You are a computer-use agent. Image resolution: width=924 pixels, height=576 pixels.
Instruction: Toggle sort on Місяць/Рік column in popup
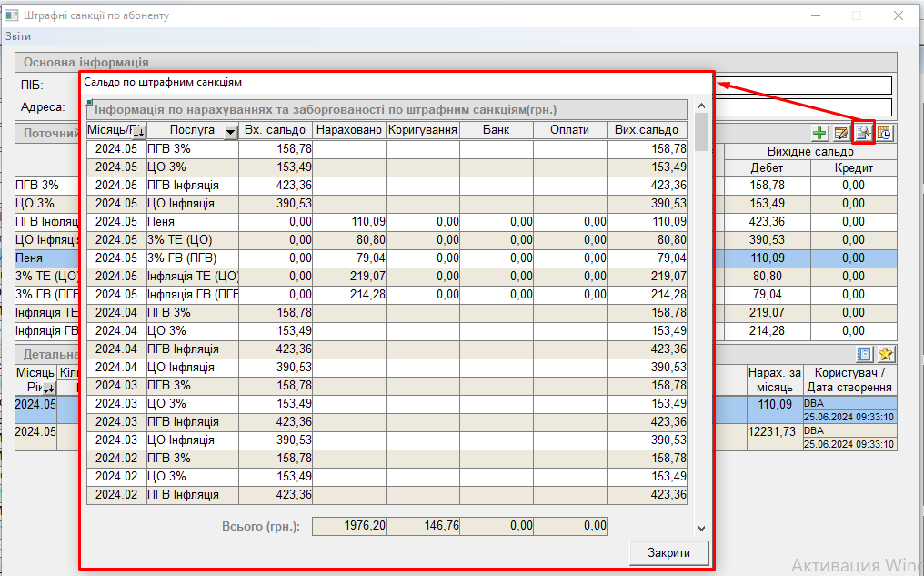coord(138,133)
